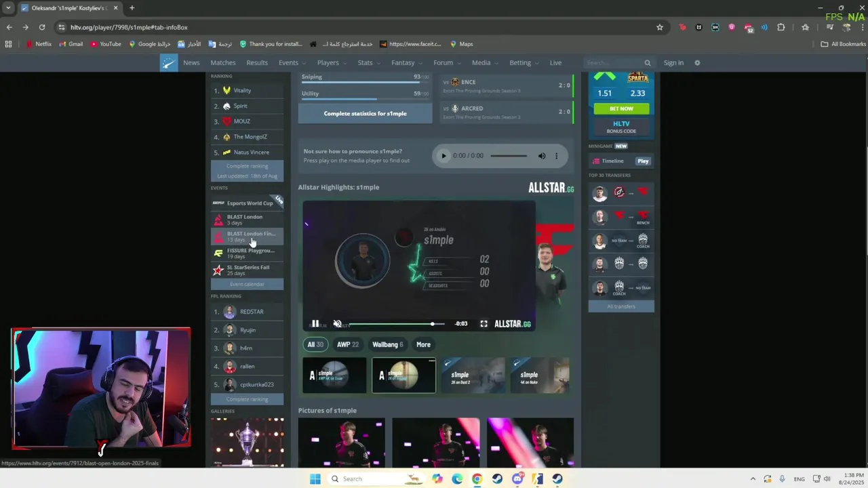Select the AWP 22 highlights filter
The image size is (868, 488).
tap(348, 345)
